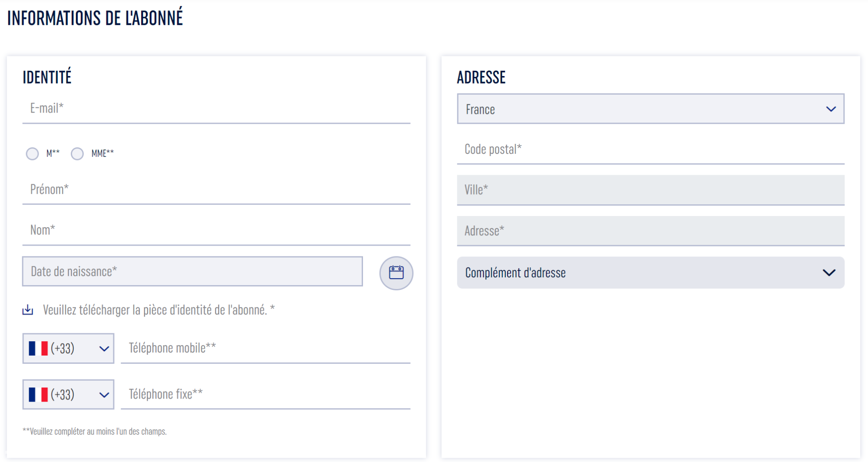Image resolution: width=868 pixels, height=462 pixels.
Task: Open the France country dropdown
Action: click(650, 109)
